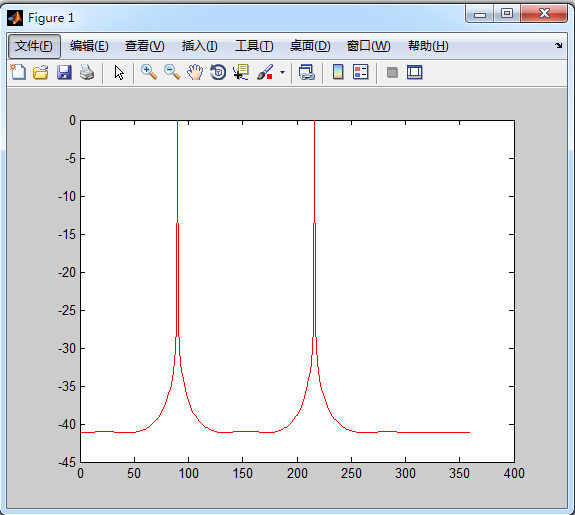
Task: Hide plot tools icon
Action: pyautogui.click(x=392, y=72)
